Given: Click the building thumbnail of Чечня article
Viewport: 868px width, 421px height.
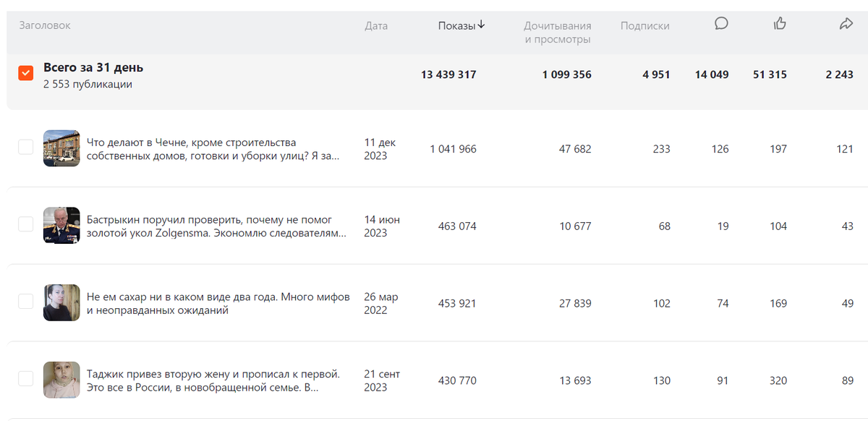Looking at the screenshot, I should (x=61, y=148).
